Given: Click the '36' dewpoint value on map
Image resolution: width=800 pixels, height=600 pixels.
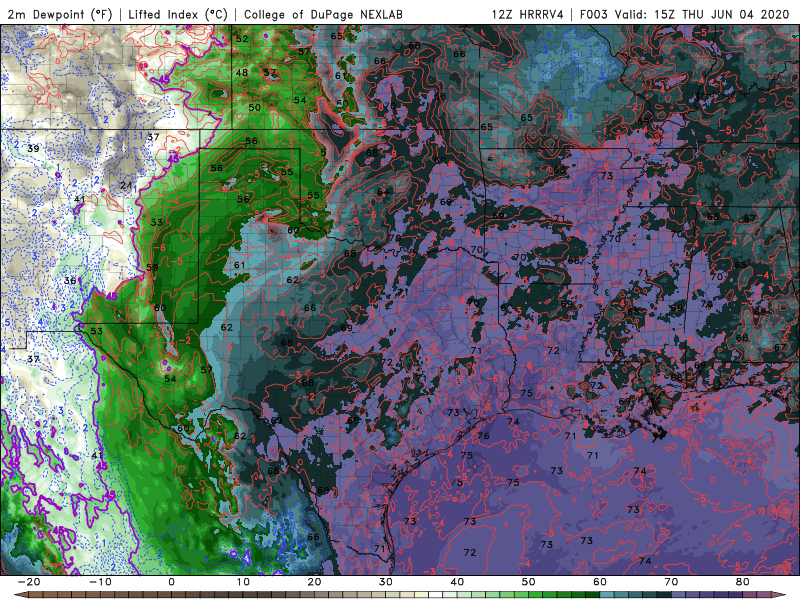Looking at the screenshot, I should coord(70,281).
